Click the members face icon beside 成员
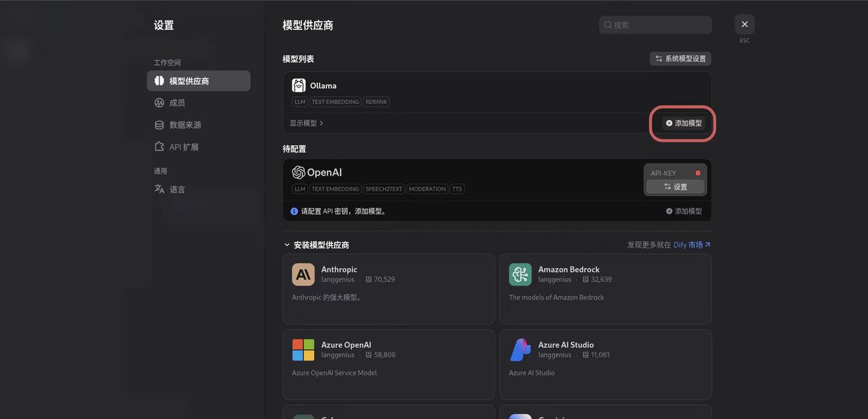 point(159,103)
